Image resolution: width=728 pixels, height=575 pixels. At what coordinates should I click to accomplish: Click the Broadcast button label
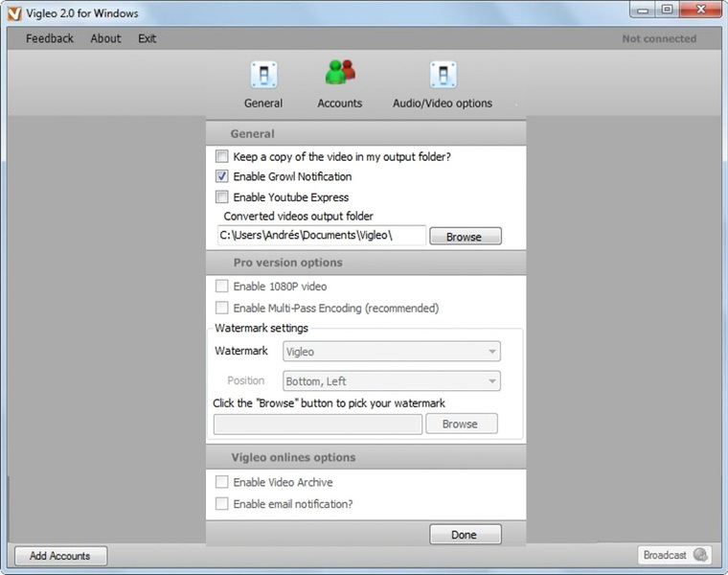point(665,555)
